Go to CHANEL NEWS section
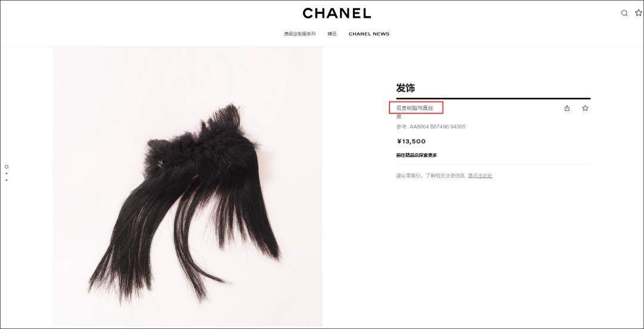The height and width of the screenshot is (329, 644). coord(369,34)
